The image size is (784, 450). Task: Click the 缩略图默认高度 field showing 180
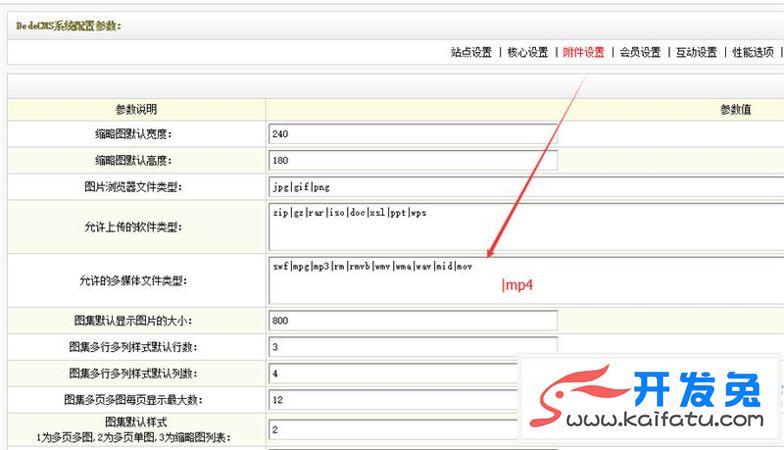tap(413, 160)
